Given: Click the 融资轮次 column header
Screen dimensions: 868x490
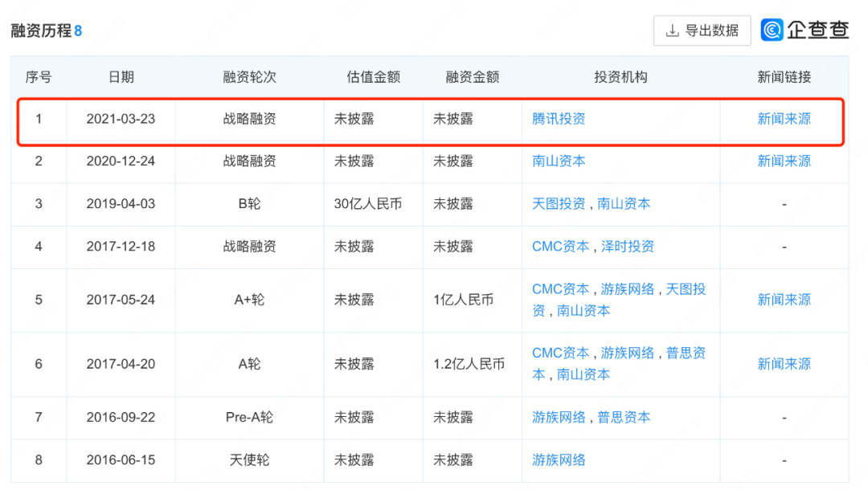Looking at the screenshot, I should pos(250,77).
